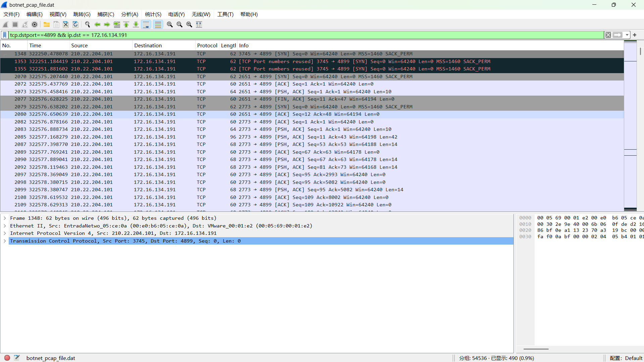
Task: Select packet 2077 FIN ACK row
Action: coord(312,99)
